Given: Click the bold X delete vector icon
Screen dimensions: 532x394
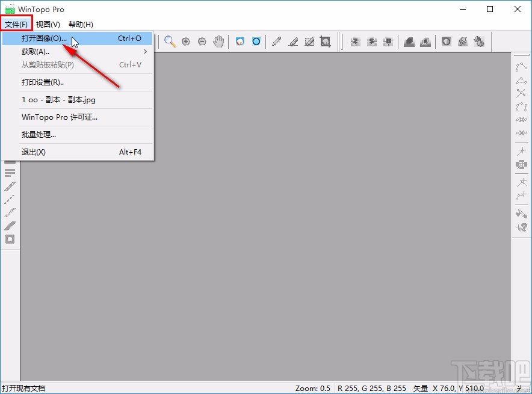Looking at the screenshot, I should [x=521, y=133].
